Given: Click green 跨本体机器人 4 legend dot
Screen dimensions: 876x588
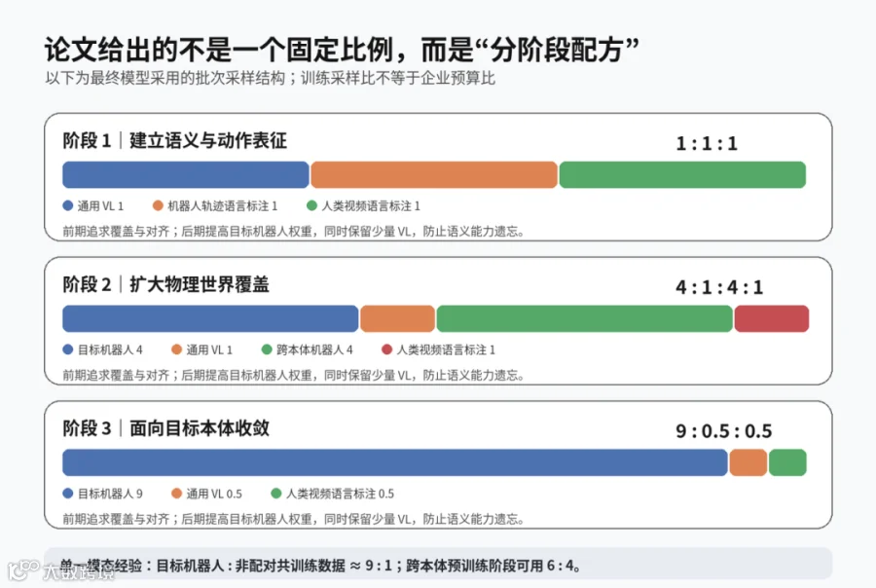Looking at the screenshot, I should coord(267,349).
